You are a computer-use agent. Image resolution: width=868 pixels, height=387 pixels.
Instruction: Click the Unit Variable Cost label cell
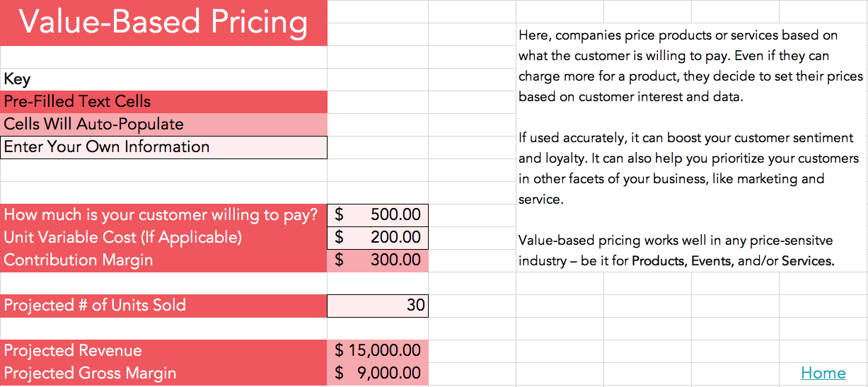163,238
